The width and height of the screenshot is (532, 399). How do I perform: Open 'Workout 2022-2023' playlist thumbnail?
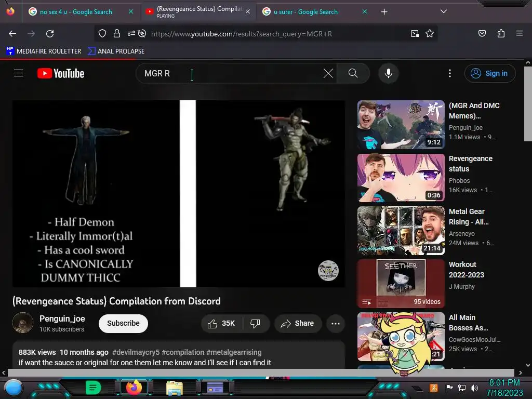(401, 284)
